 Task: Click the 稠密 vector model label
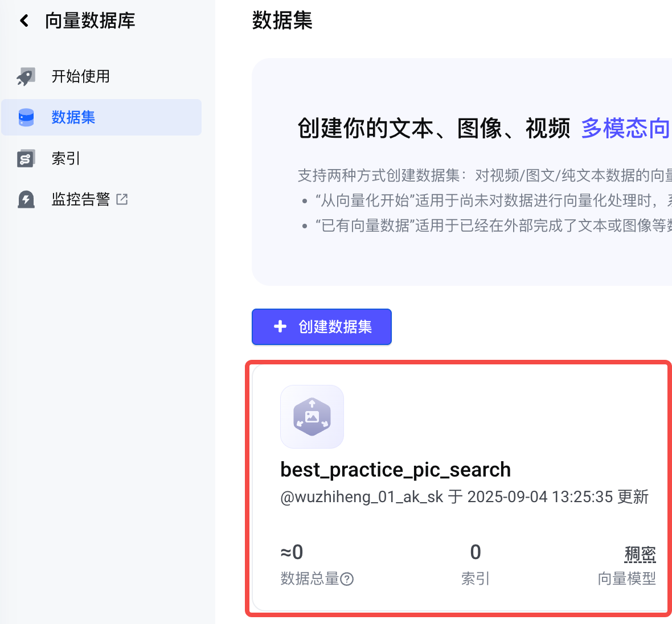640,553
